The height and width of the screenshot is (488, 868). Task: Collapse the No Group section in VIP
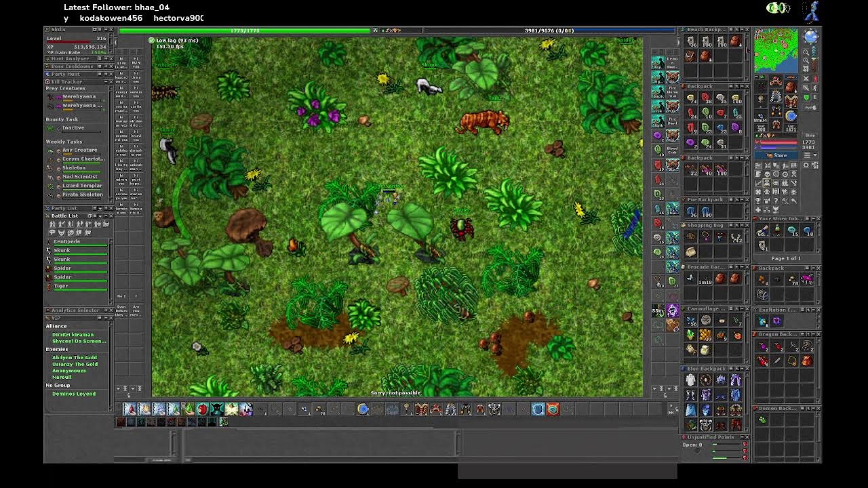click(x=58, y=385)
